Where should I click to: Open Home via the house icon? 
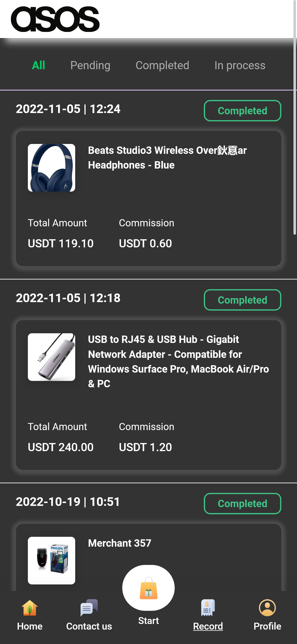click(x=30, y=608)
